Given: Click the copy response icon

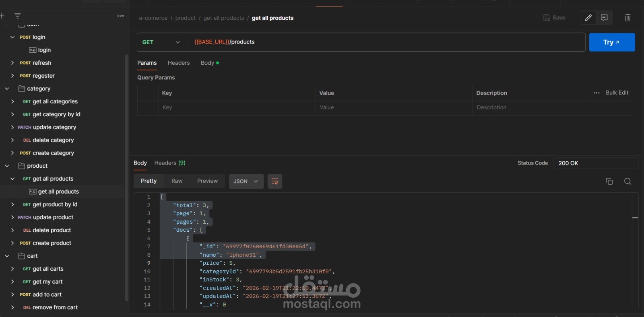Looking at the screenshot, I should (609, 181).
